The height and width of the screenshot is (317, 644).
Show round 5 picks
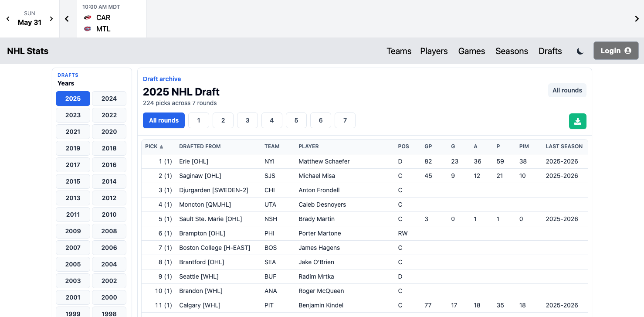[296, 120]
